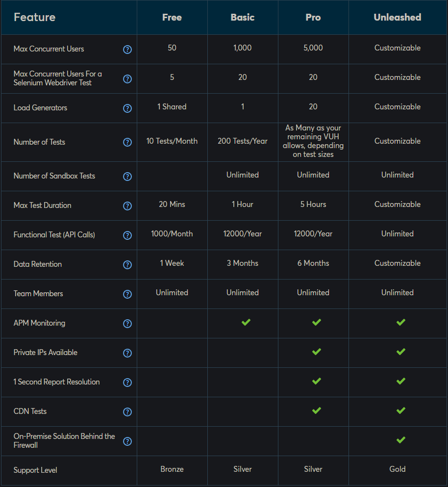Image resolution: width=448 pixels, height=487 pixels.
Task: Click On-Premise Solution help icon
Action: (x=127, y=441)
